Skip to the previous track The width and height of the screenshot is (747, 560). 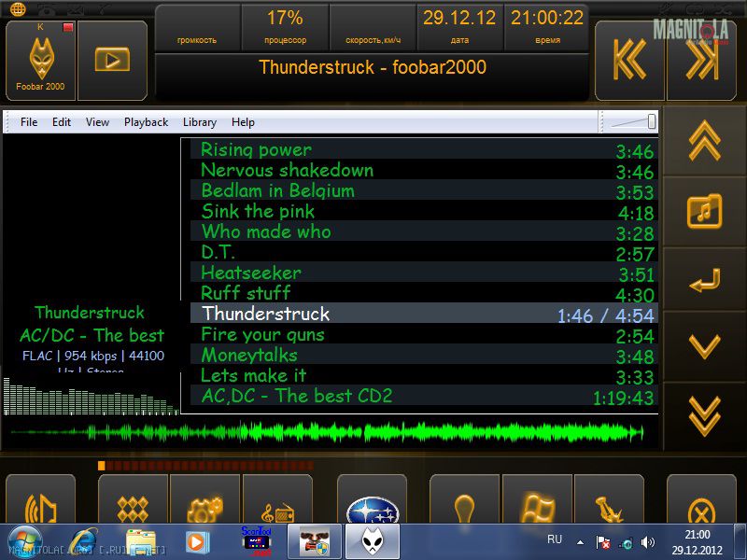tap(629, 61)
